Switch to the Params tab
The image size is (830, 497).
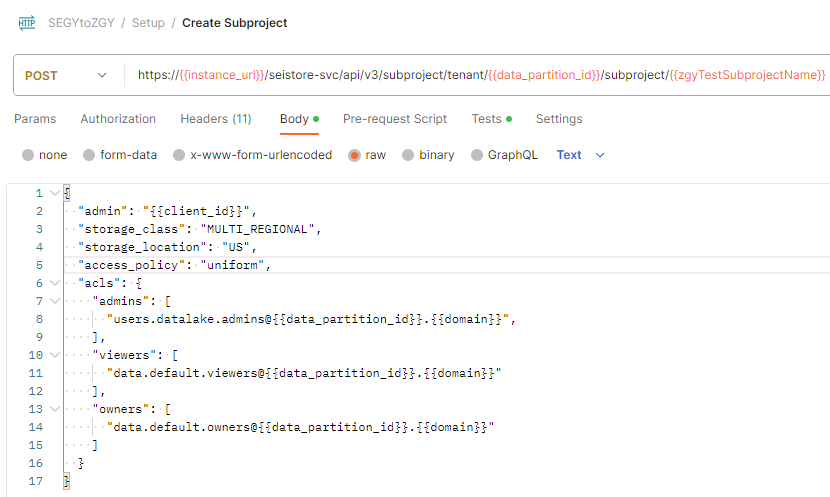coord(35,119)
